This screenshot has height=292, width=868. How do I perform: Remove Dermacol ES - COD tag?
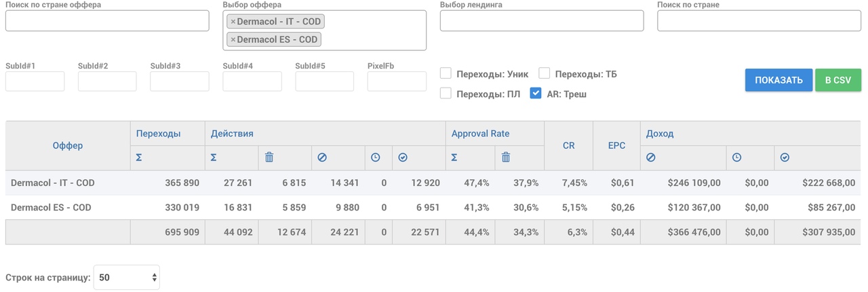tap(233, 39)
